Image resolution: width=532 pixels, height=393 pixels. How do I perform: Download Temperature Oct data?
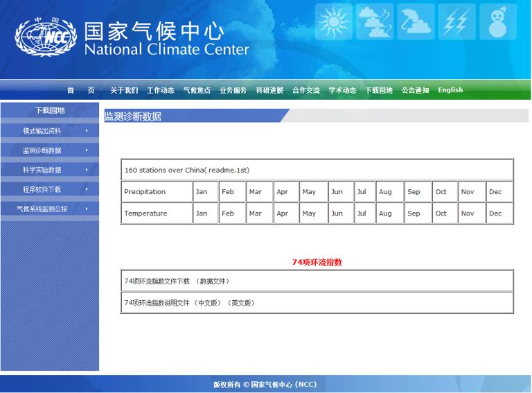tap(441, 213)
